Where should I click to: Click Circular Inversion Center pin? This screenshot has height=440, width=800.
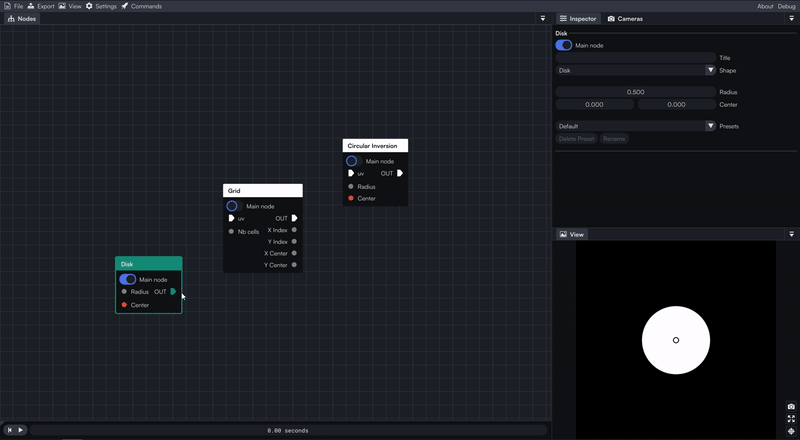pos(351,198)
